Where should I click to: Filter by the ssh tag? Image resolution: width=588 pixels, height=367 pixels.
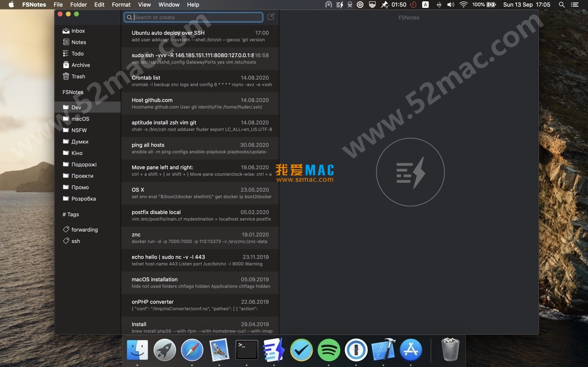[x=87, y=241]
